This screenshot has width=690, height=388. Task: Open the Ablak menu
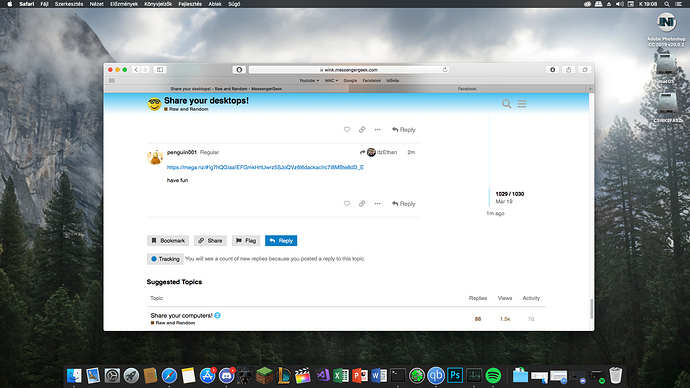click(215, 4)
